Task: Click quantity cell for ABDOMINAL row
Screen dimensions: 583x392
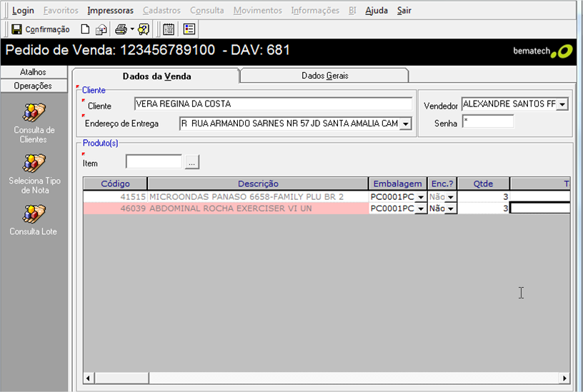Action: coord(483,208)
